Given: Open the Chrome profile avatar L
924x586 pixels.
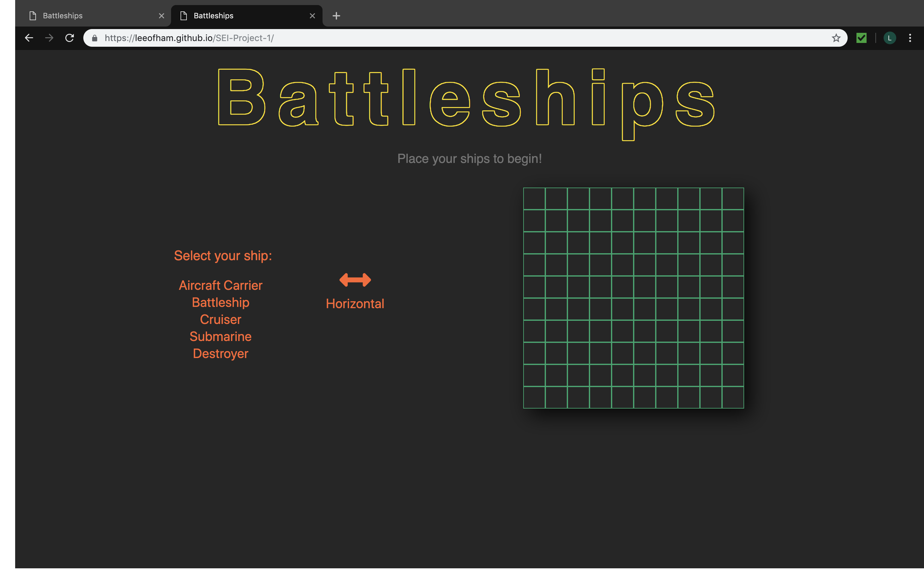Looking at the screenshot, I should click(x=889, y=38).
